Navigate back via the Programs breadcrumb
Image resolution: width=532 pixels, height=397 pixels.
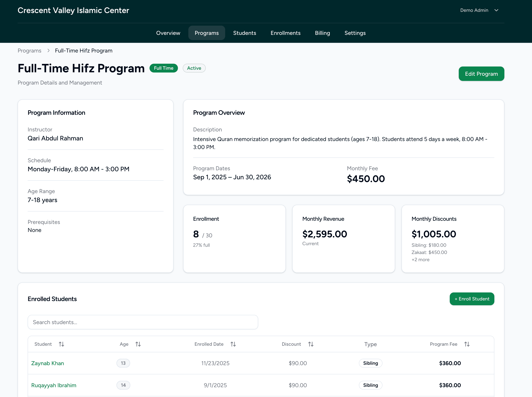(x=29, y=50)
